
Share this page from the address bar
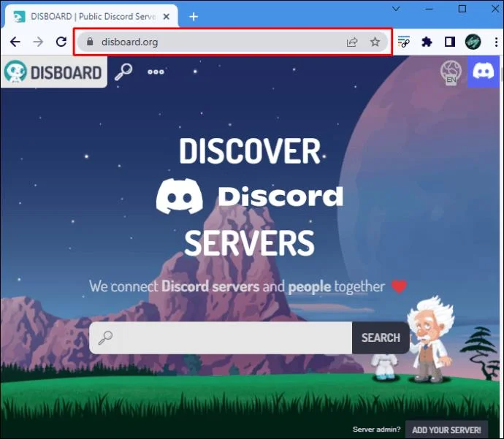(x=352, y=42)
